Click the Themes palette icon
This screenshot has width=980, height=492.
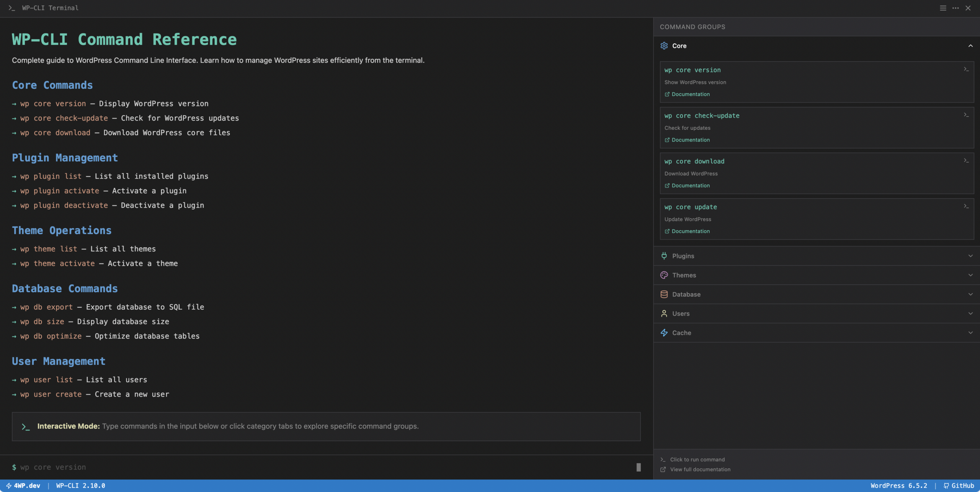coord(664,275)
